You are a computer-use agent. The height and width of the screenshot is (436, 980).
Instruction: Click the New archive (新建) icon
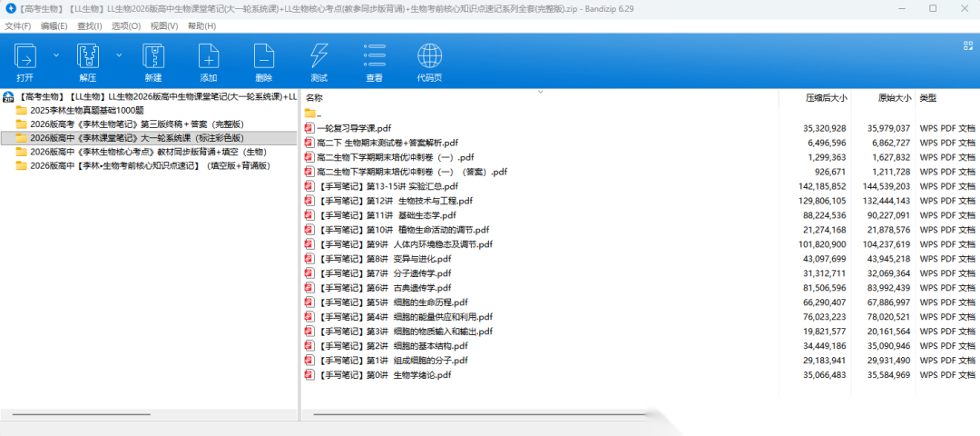click(153, 56)
